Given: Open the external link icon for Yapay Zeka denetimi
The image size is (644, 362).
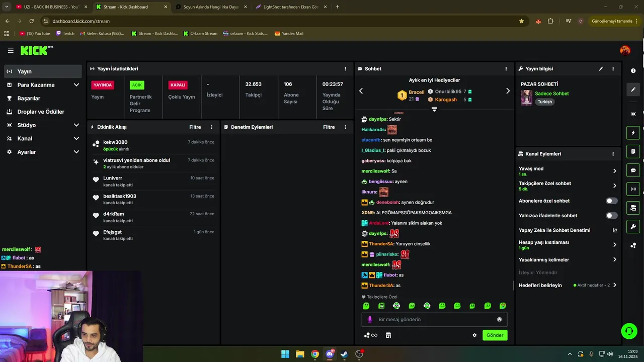Looking at the screenshot, I should (614, 230).
